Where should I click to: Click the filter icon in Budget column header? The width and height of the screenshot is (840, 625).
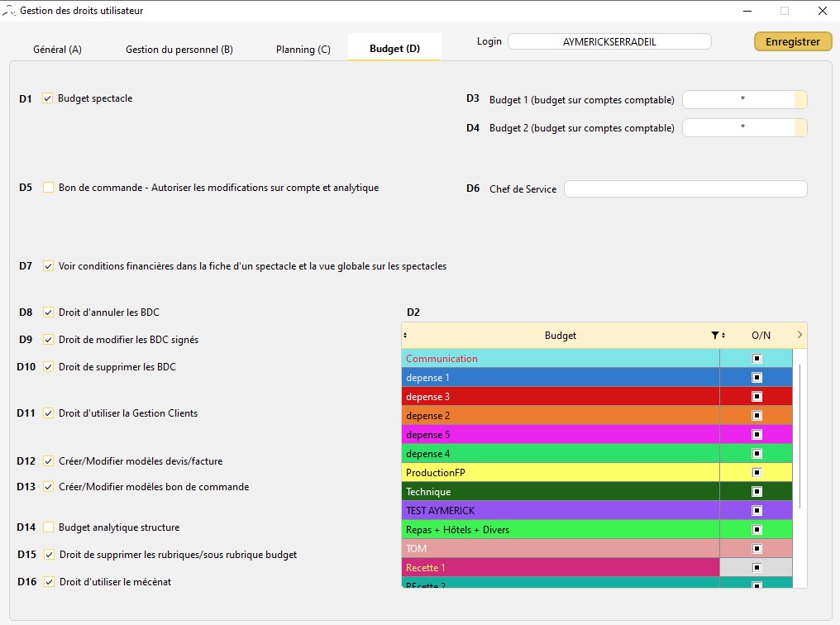[715, 336]
